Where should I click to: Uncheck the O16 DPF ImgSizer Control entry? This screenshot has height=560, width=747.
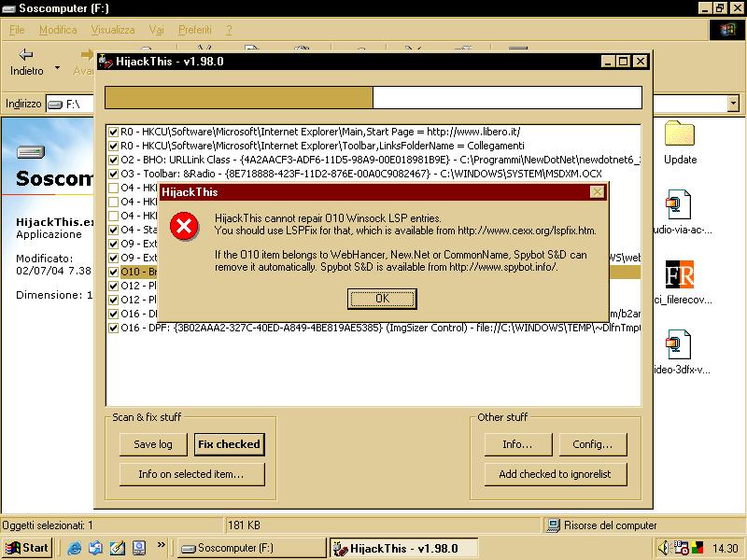pyautogui.click(x=113, y=328)
